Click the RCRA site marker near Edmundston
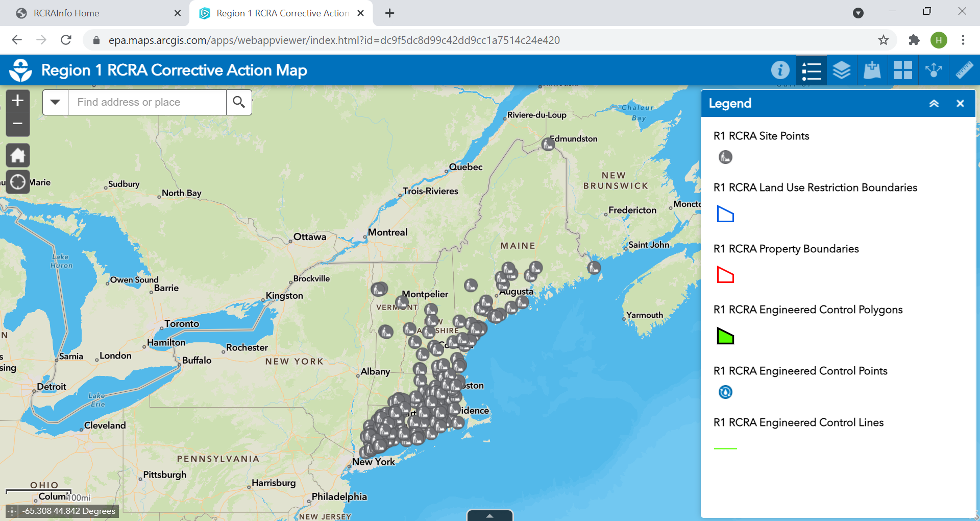 coord(548,145)
